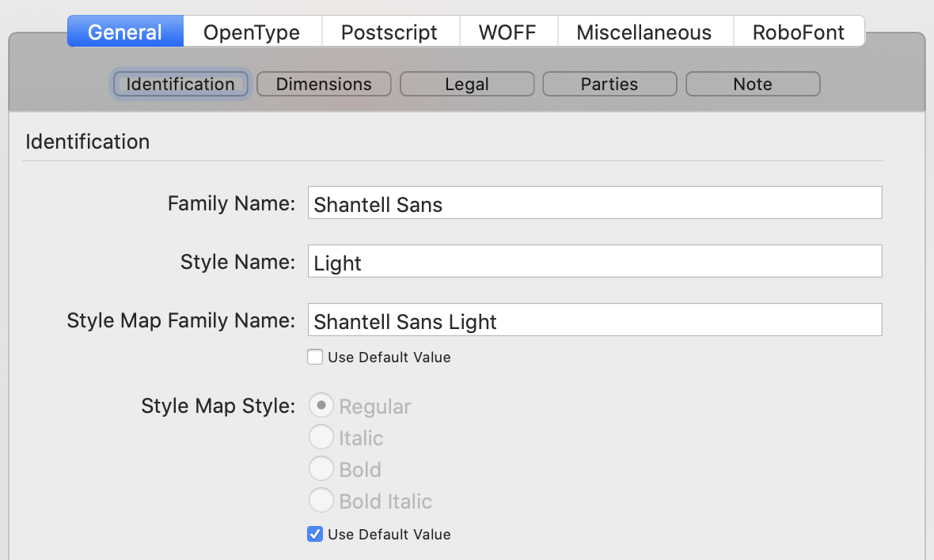
Task: Uncheck Use Default Value under Style Map Style
Action: point(315,534)
